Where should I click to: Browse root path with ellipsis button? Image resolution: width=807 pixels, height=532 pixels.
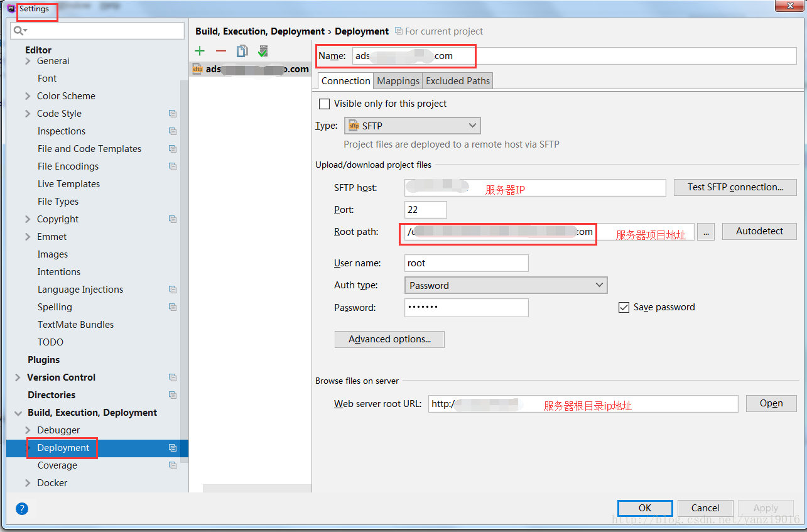[x=706, y=232]
